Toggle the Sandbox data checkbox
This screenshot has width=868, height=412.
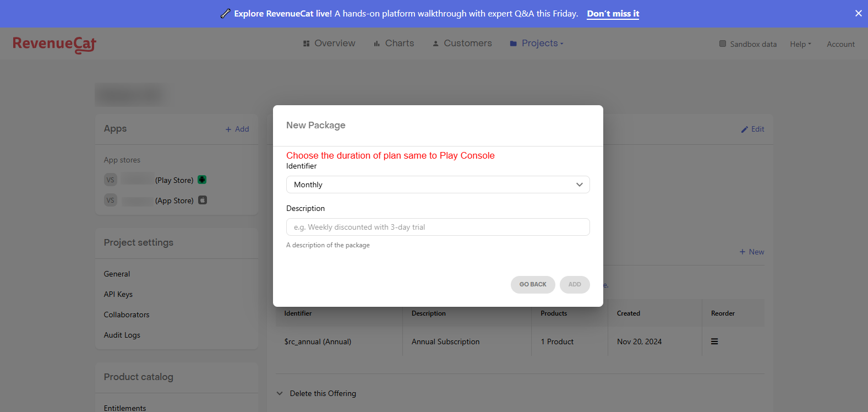[x=723, y=44]
